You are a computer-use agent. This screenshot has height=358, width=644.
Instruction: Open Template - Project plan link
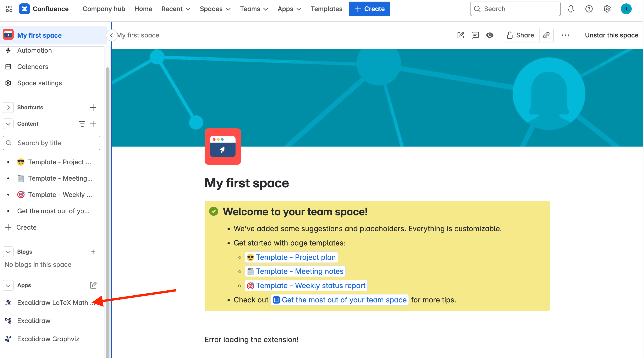click(x=291, y=257)
